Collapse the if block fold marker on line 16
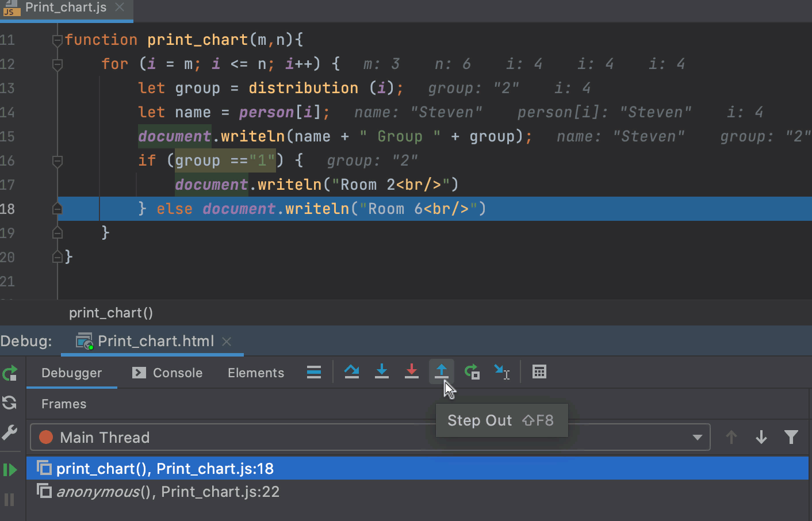 57,161
